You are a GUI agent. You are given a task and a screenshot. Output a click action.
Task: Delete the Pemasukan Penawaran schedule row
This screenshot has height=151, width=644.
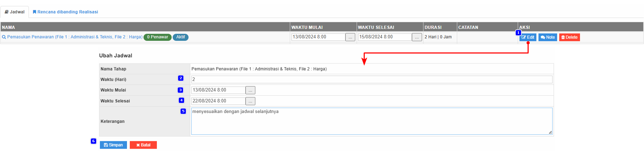[569, 37]
